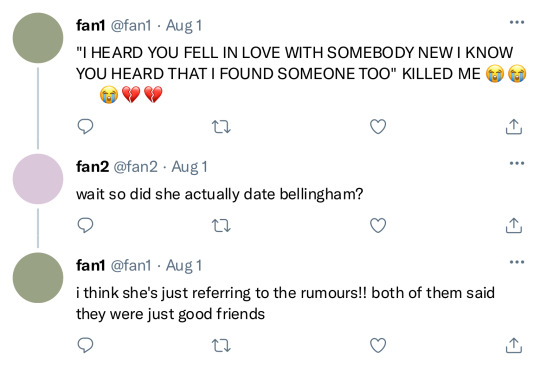This screenshot has width=540, height=369.
Task: Share fan1's good friends reply
Action: click(514, 345)
